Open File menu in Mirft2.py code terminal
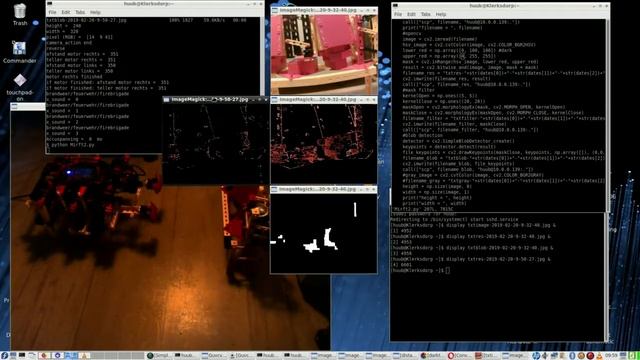 (398, 14)
